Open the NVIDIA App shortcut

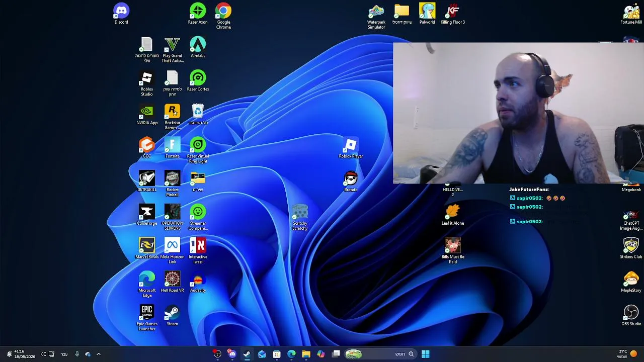pyautogui.click(x=147, y=115)
